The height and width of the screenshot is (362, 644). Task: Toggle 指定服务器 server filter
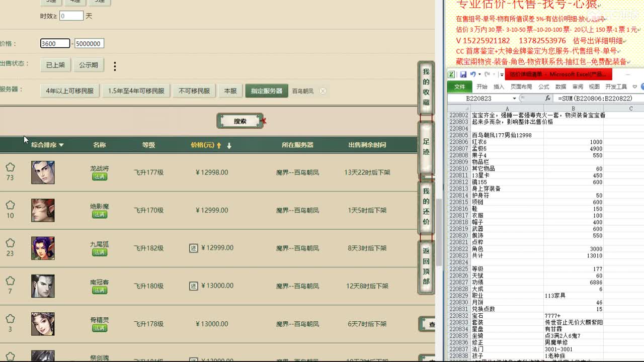(x=267, y=91)
